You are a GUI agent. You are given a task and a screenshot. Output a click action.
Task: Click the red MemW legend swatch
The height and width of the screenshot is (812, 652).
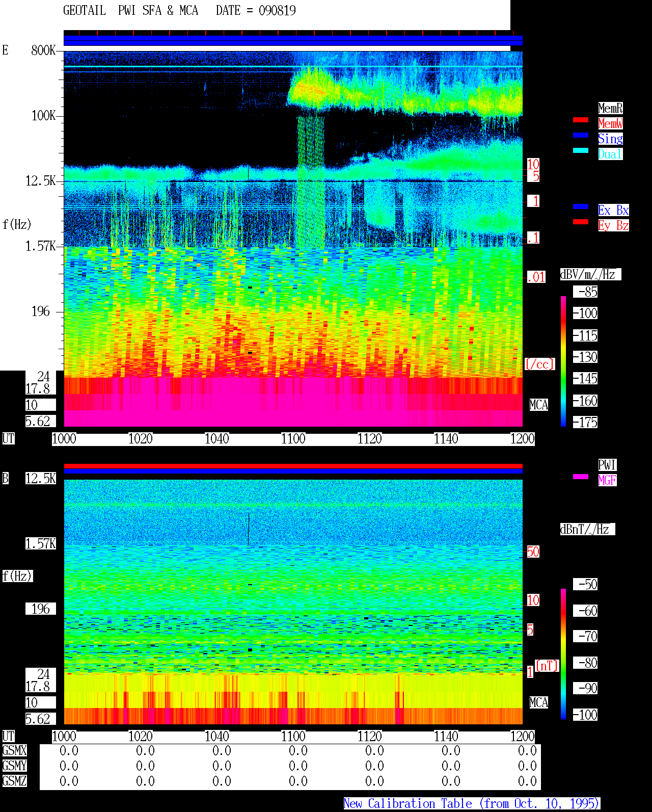tap(581, 120)
